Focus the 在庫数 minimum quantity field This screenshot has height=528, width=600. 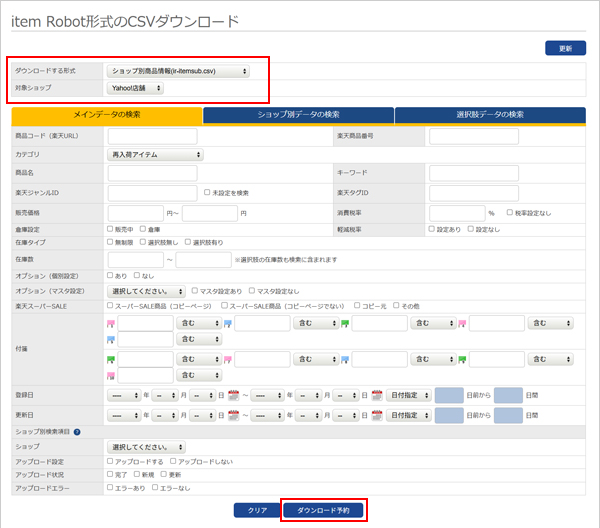[136, 259]
